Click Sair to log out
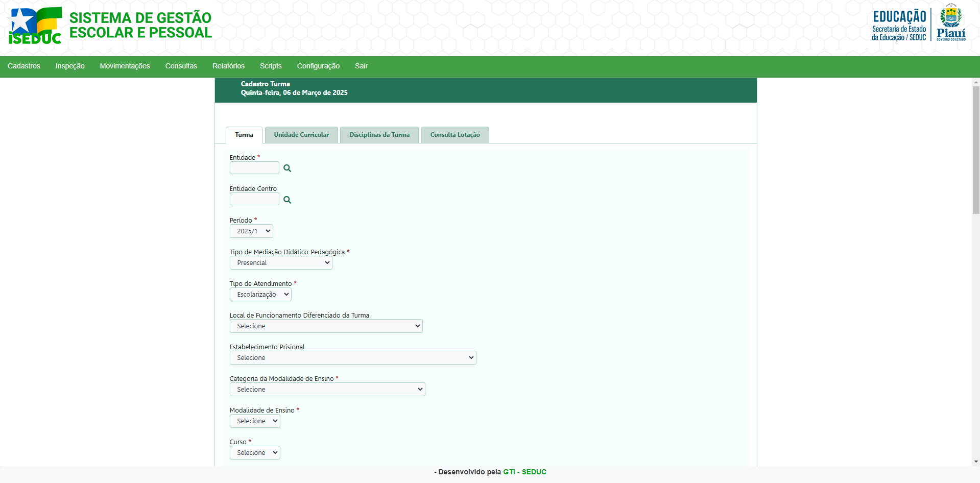The width and height of the screenshot is (980, 483). [x=361, y=66]
